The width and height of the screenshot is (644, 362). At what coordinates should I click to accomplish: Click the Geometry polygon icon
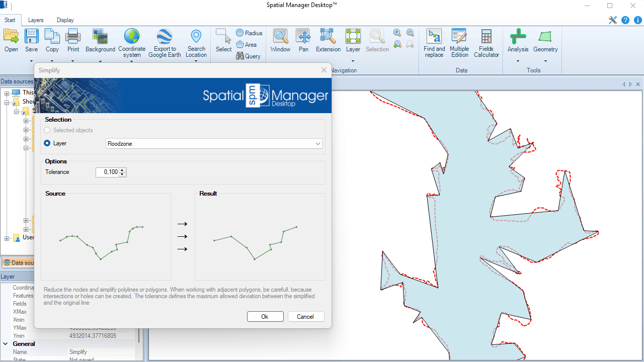click(x=545, y=36)
